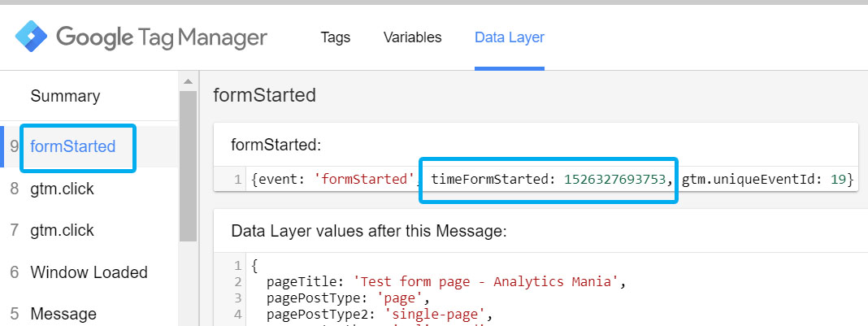Select the Message event numbered 5

click(63, 314)
